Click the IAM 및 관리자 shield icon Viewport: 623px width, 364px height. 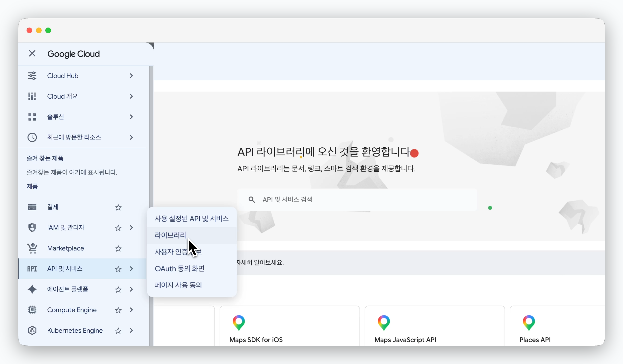pyautogui.click(x=32, y=227)
